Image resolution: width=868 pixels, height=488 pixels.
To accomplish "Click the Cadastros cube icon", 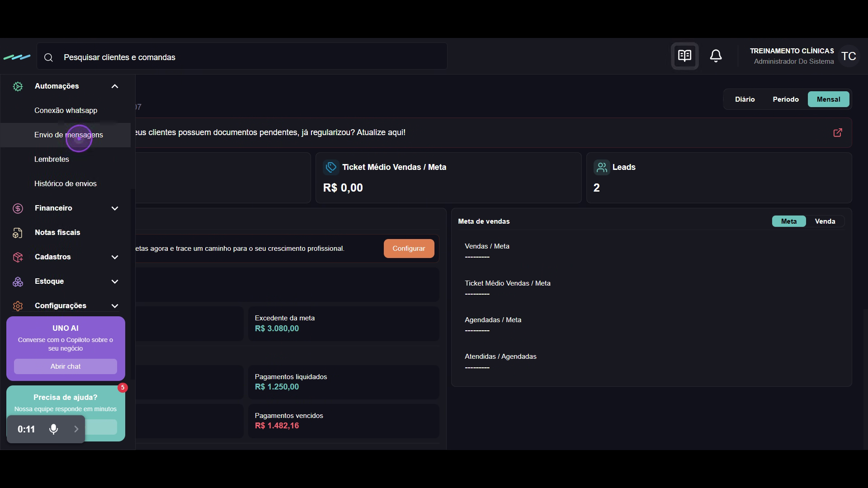I will [x=18, y=257].
